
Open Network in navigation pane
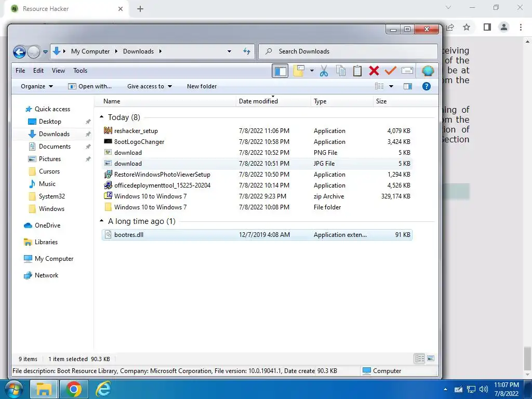click(x=41, y=275)
